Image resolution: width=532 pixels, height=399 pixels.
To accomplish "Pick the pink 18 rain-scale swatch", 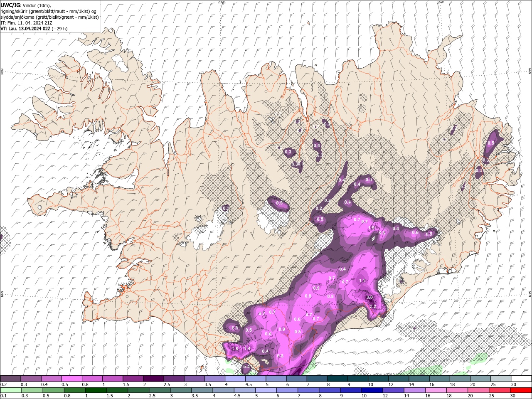I will (x=457, y=390).
